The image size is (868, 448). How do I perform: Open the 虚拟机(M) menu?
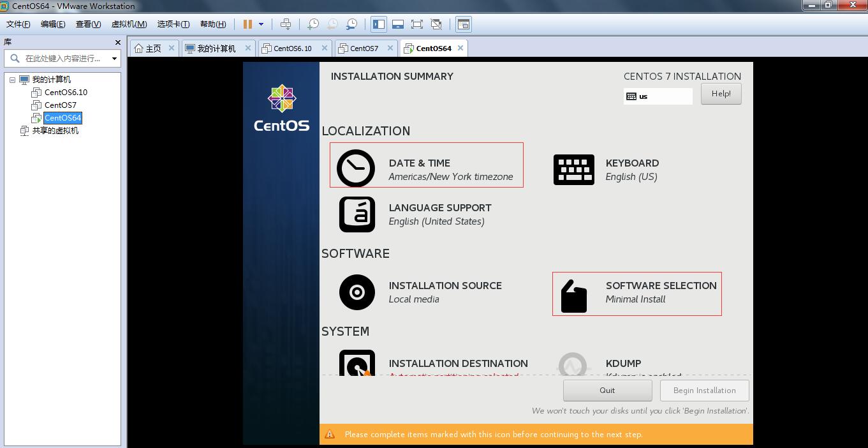tap(129, 24)
